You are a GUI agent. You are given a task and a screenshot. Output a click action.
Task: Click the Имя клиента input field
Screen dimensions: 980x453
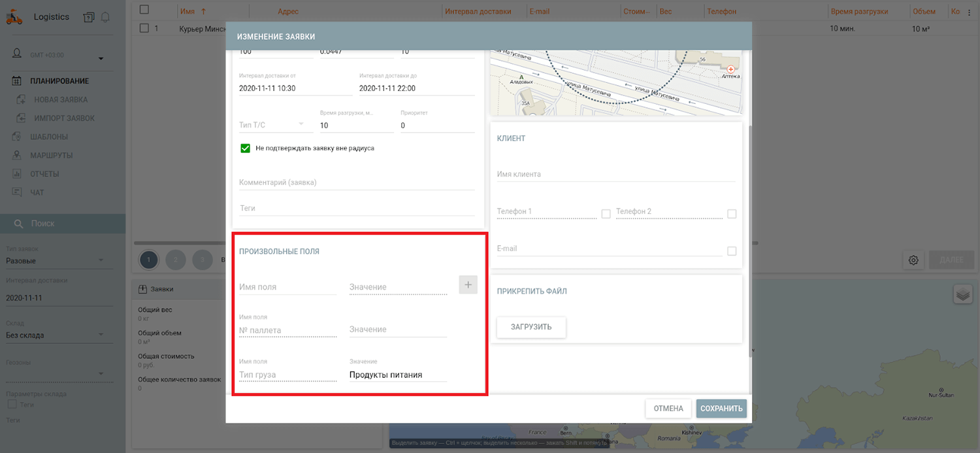click(x=615, y=175)
